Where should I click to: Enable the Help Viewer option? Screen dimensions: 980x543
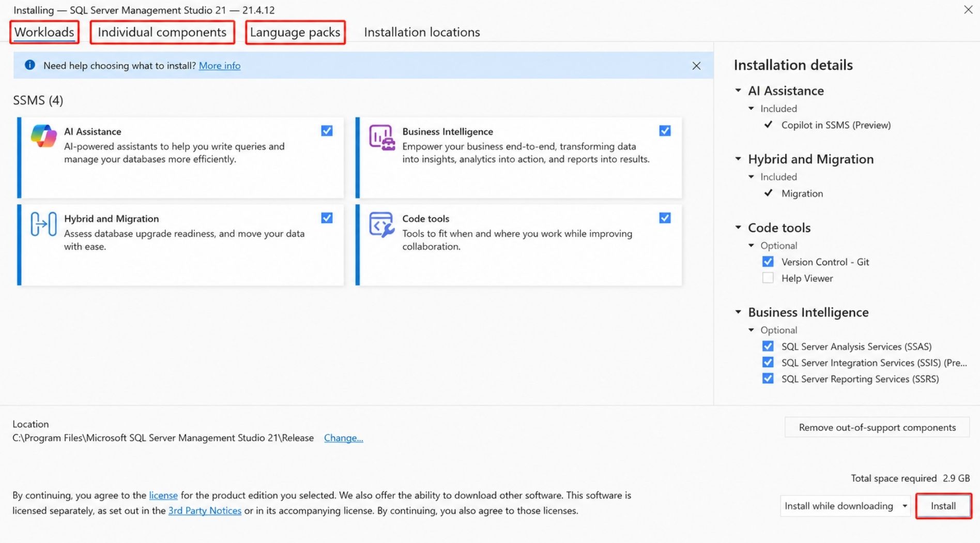pyautogui.click(x=768, y=278)
